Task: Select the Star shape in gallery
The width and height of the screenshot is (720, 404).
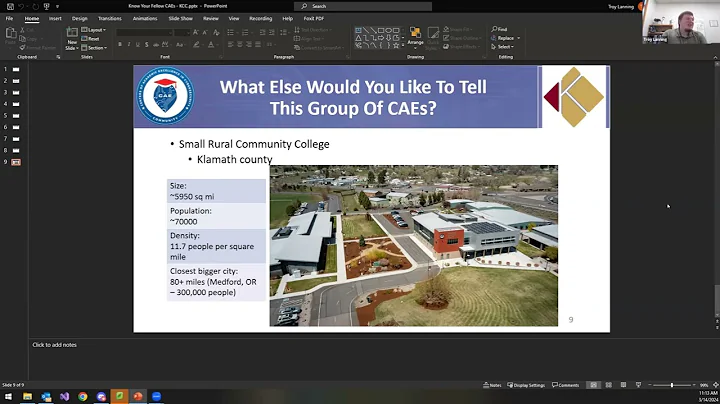Action: click(396, 45)
